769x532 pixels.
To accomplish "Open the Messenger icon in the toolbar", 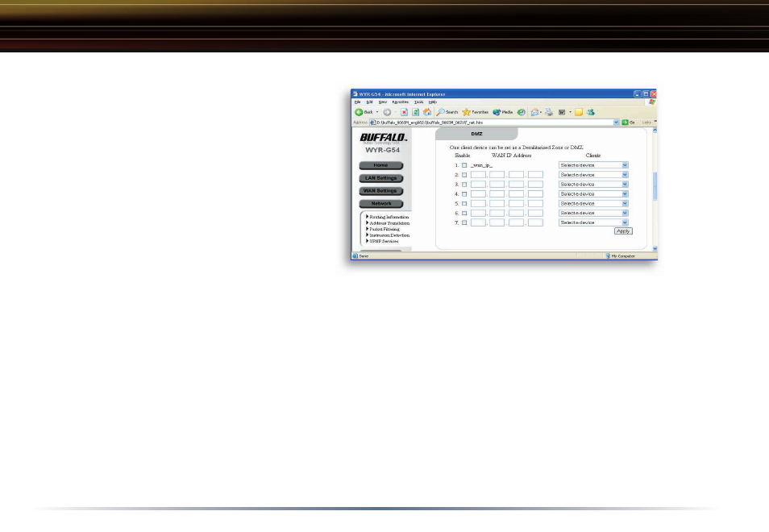I will coord(591,112).
